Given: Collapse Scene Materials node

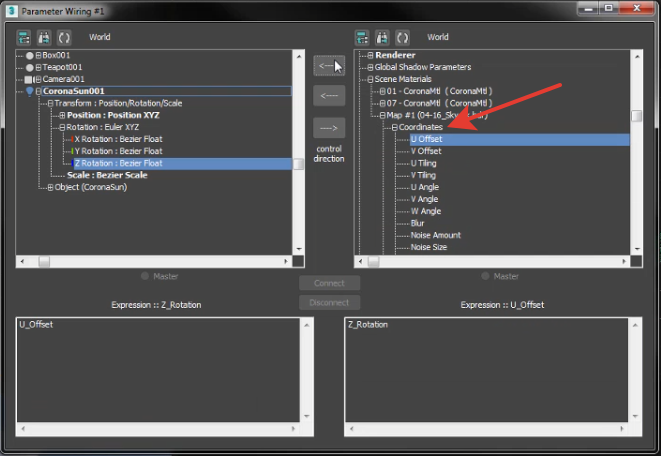Looking at the screenshot, I should point(371,79).
